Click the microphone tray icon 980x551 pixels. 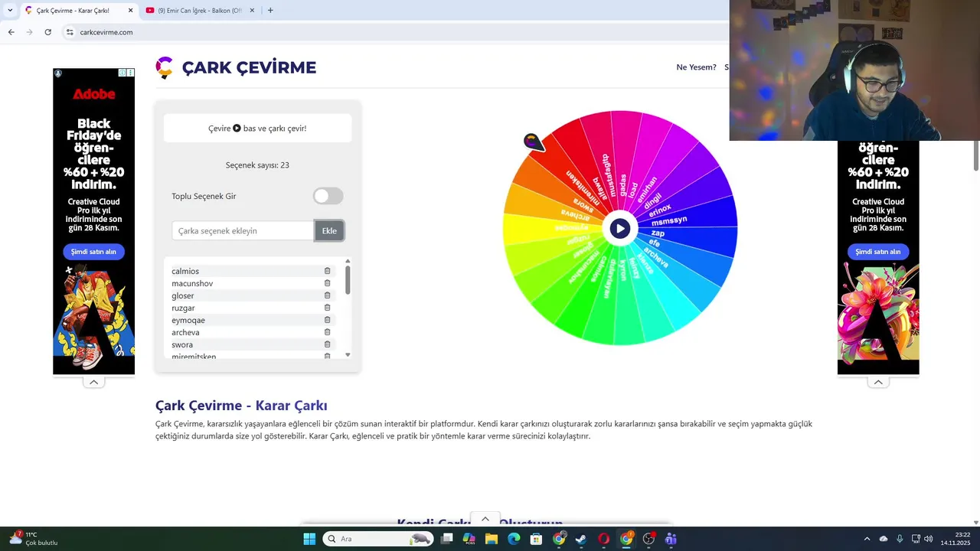pyautogui.click(x=900, y=539)
